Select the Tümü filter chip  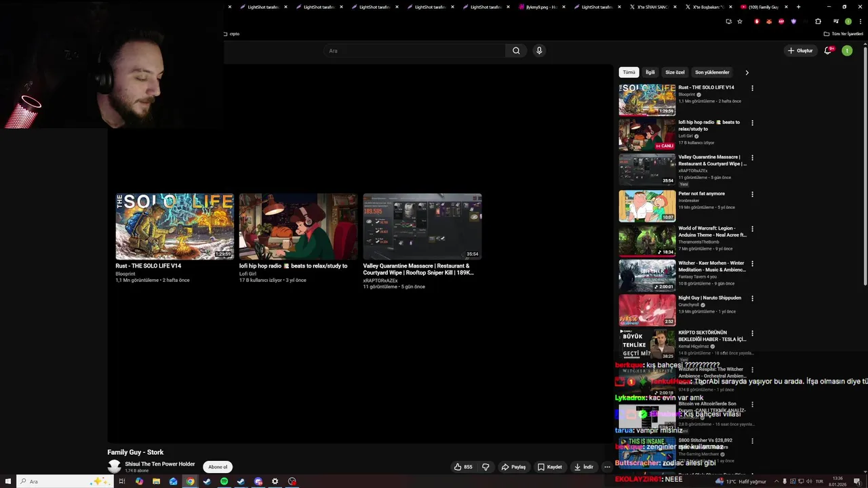click(x=629, y=73)
